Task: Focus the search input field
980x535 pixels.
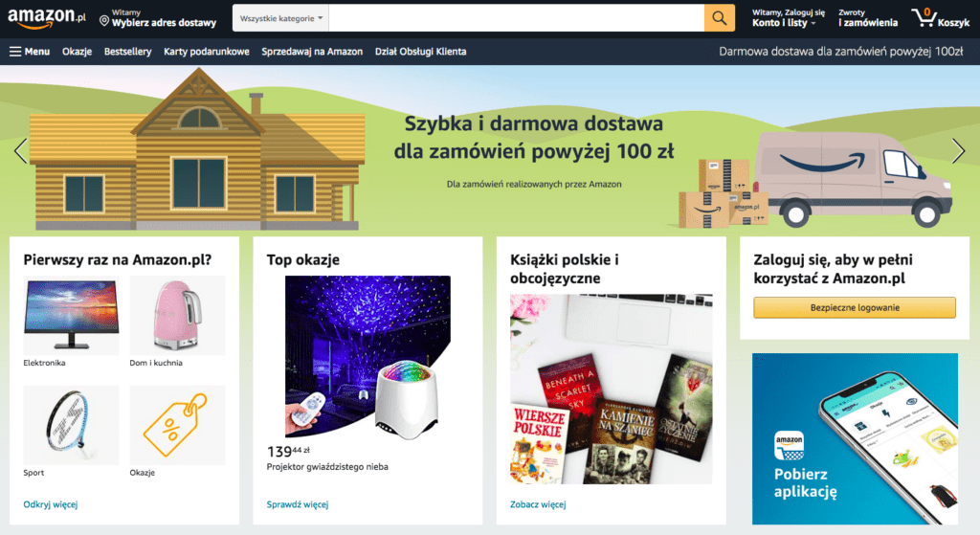Action: (x=516, y=18)
